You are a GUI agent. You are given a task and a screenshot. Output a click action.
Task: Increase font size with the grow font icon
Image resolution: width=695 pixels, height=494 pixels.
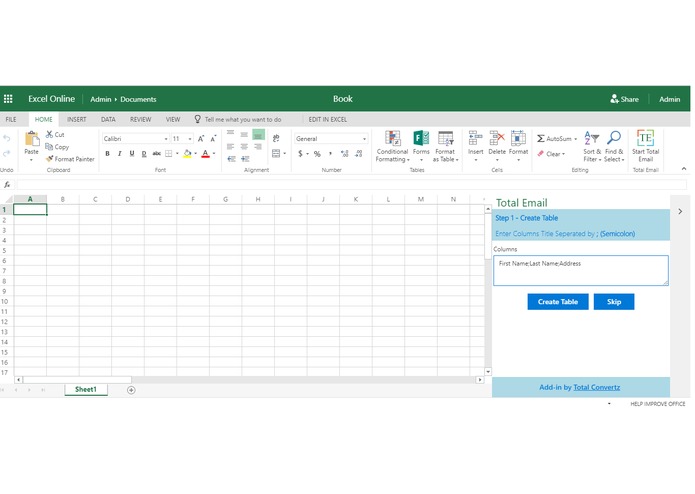coord(201,139)
